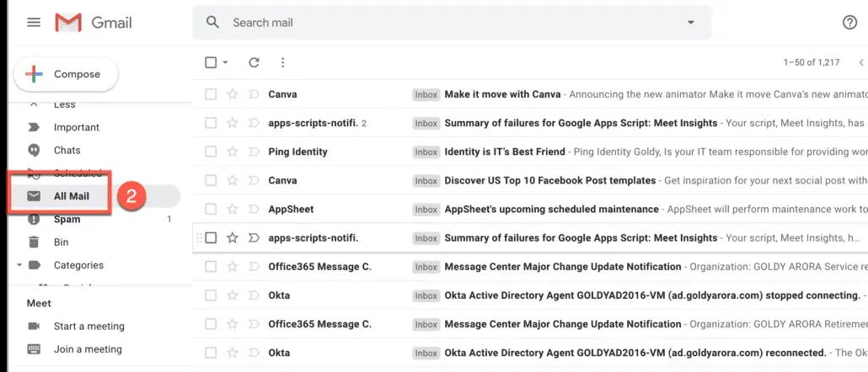This screenshot has width=868, height=372.
Task: Collapse the sidebar with Less chevron
Action: point(34,104)
